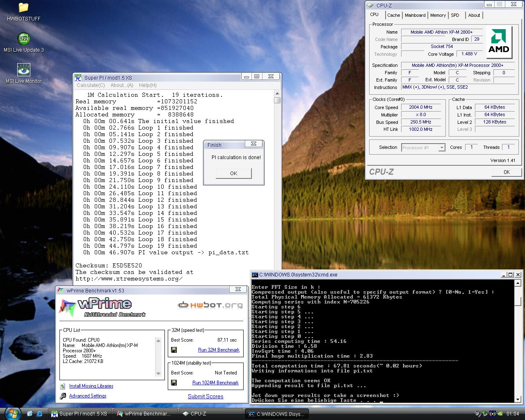
Task: Click the wPrime logo graphic
Action: 103,308
